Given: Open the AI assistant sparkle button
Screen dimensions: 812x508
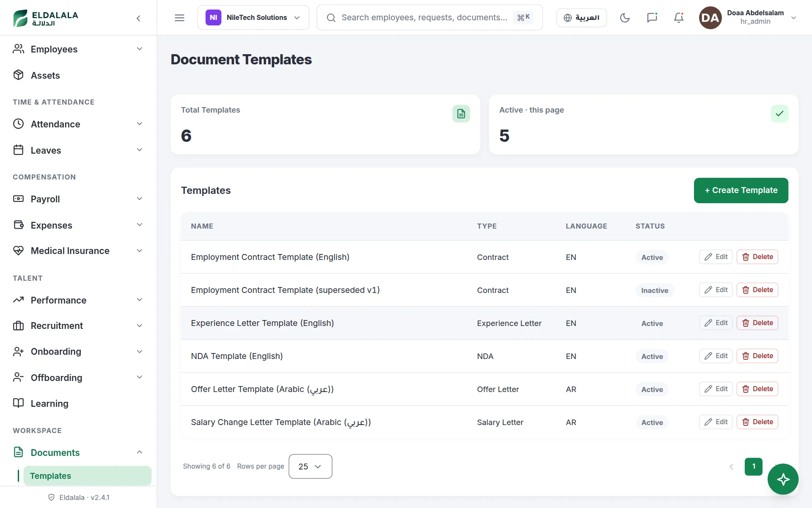Looking at the screenshot, I should (783, 479).
